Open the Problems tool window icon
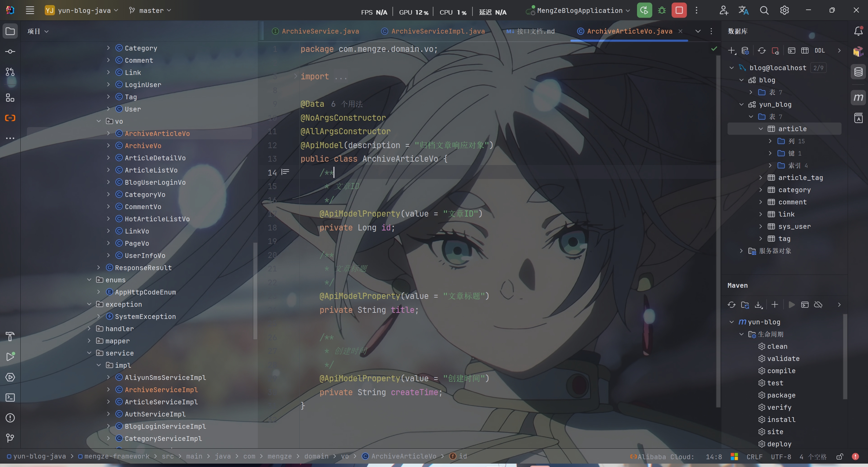 click(x=10, y=418)
